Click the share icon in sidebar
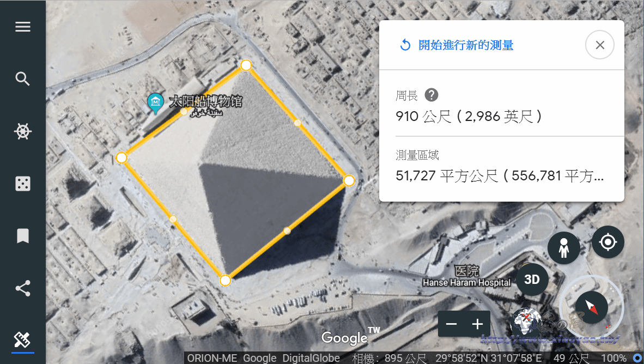Viewport: 644px width, 364px height. coord(22,288)
